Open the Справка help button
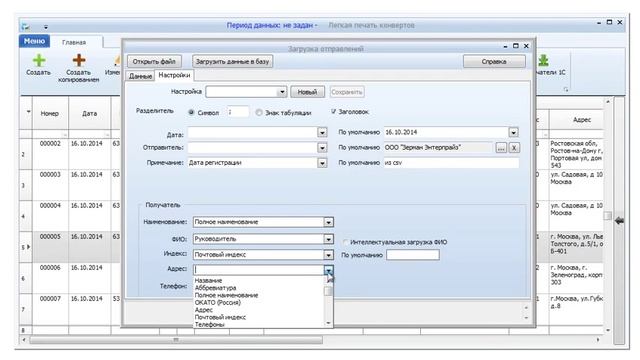The width and height of the screenshot is (640, 360). pos(494,62)
